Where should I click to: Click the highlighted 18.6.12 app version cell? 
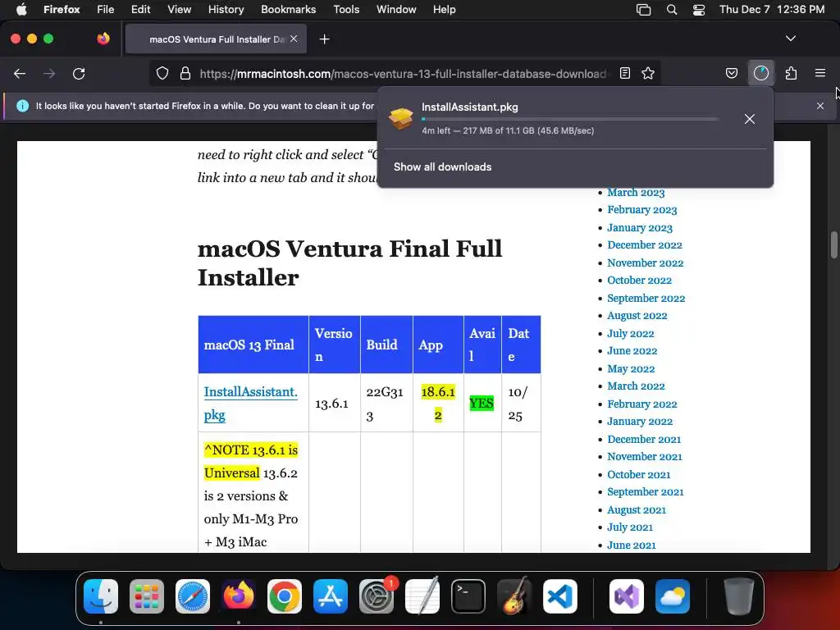tap(438, 404)
